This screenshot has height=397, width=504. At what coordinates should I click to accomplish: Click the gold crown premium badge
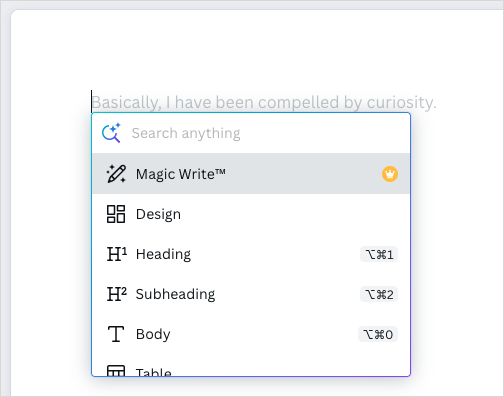(390, 174)
